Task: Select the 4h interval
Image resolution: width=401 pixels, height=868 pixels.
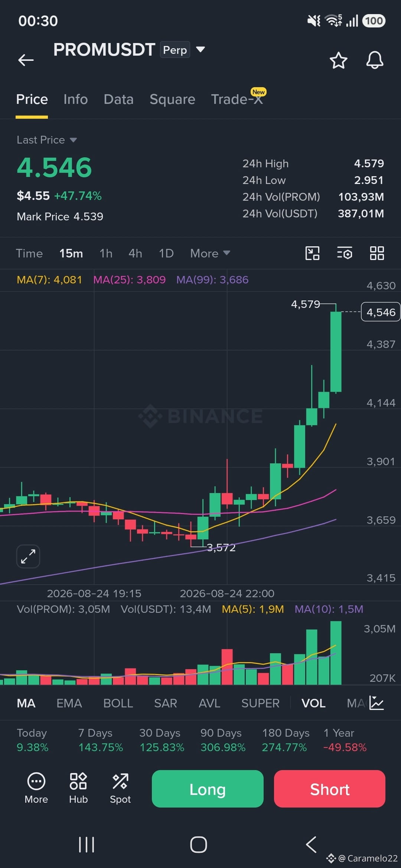Action: tap(136, 253)
